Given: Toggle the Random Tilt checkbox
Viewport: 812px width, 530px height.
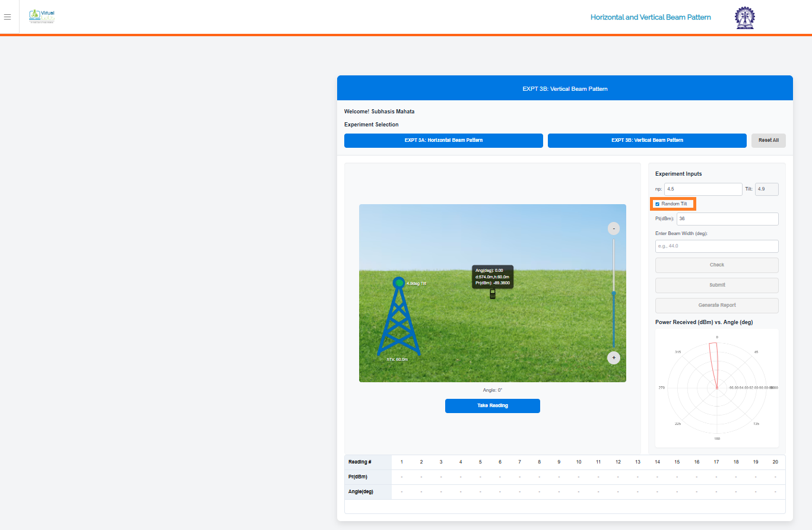Looking at the screenshot, I should (658, 204).
